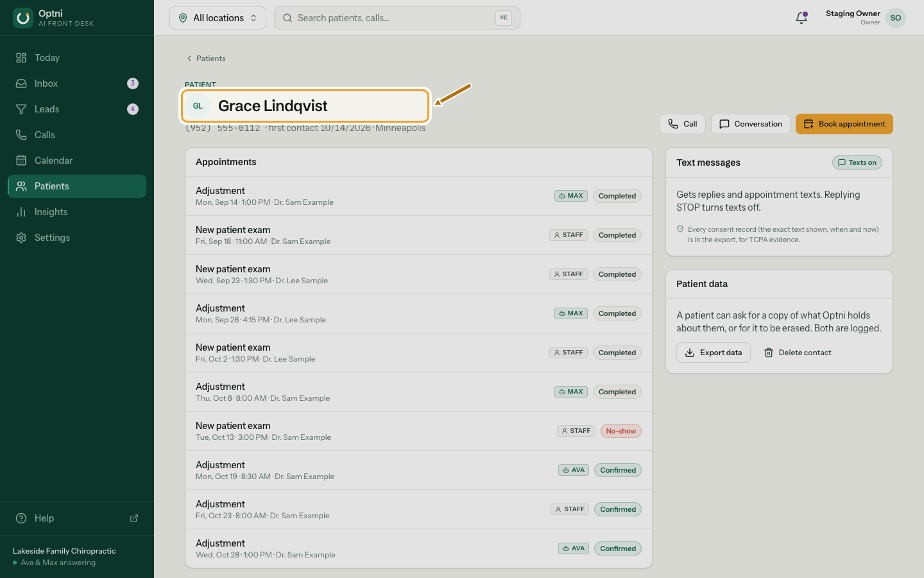Click the phone icon on Call button

tap(673, 124)
